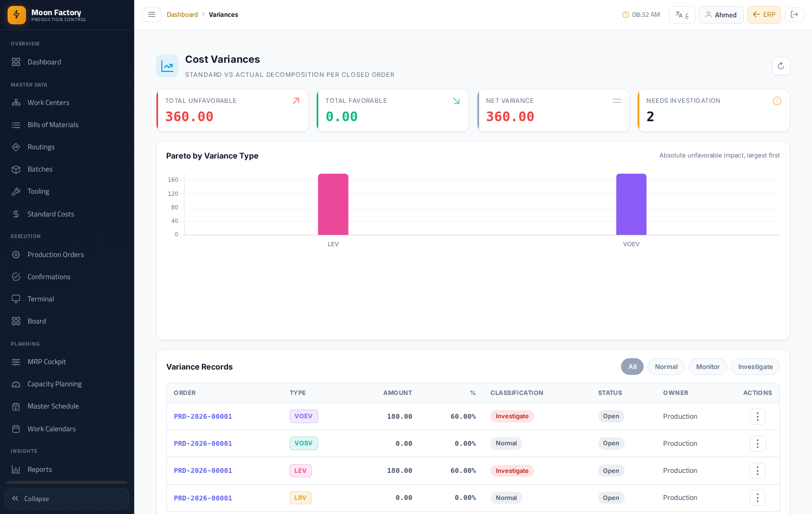
Task: Select the Monitor filter pill
Action: pos(708,367)
